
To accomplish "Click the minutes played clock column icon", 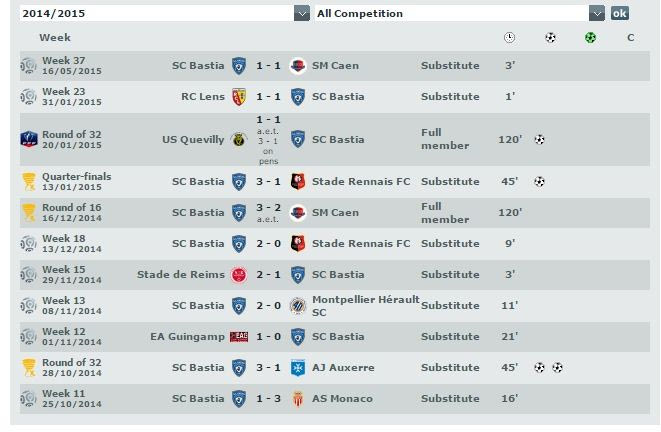I will click(x=509, y=38).
